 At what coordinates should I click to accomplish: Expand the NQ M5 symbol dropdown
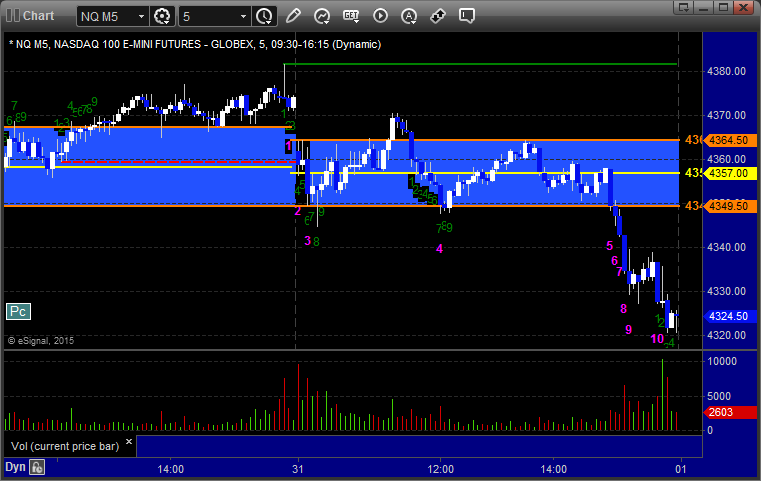pyautogui.click(x=141, y=17)
